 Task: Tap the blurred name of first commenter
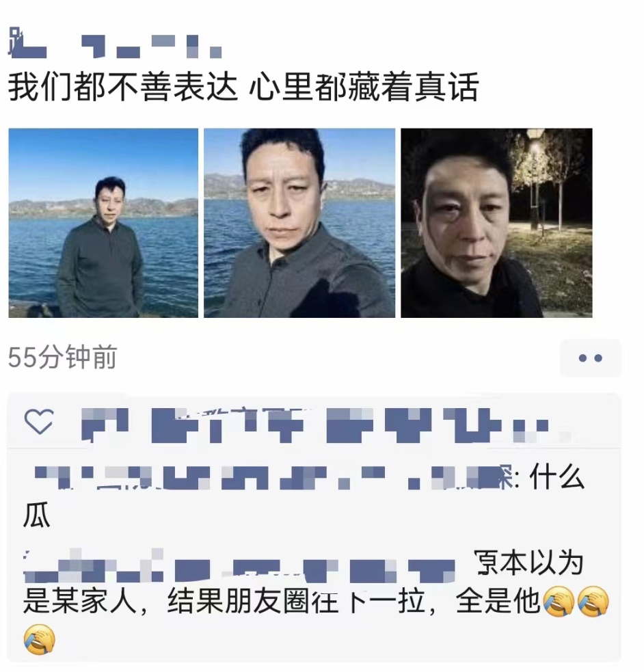(x=274, y=477)
